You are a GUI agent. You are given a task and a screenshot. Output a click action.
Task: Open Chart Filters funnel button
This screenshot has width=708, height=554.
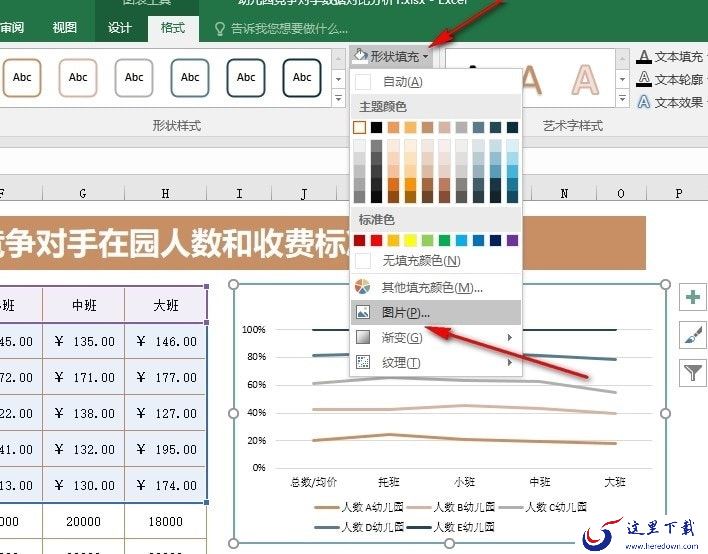point(693,373)
